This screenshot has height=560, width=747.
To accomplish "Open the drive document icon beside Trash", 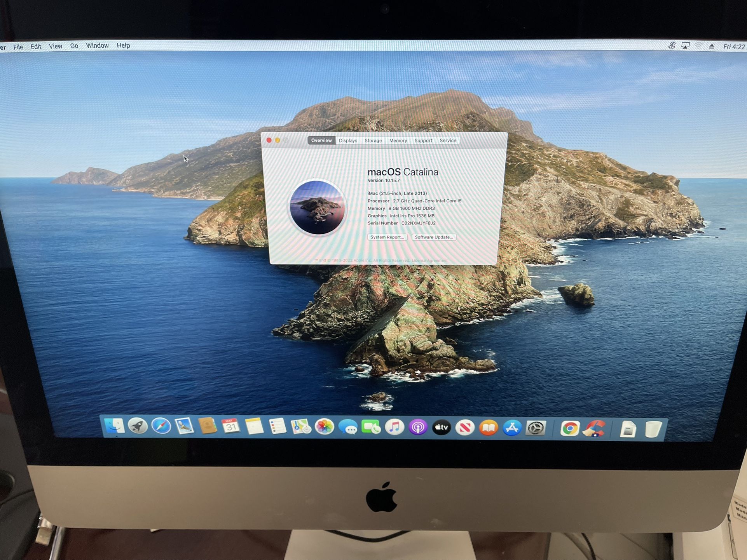I will (628, 429).
